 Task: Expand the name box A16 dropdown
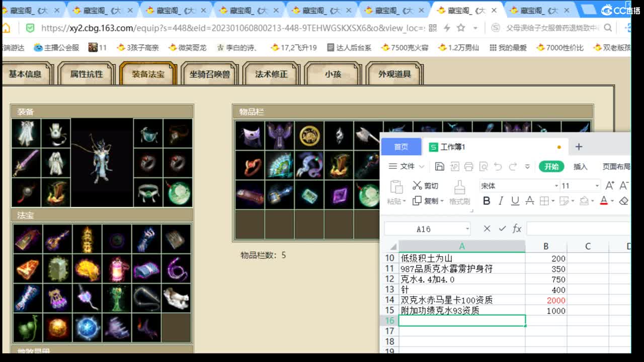pos(467,229)
